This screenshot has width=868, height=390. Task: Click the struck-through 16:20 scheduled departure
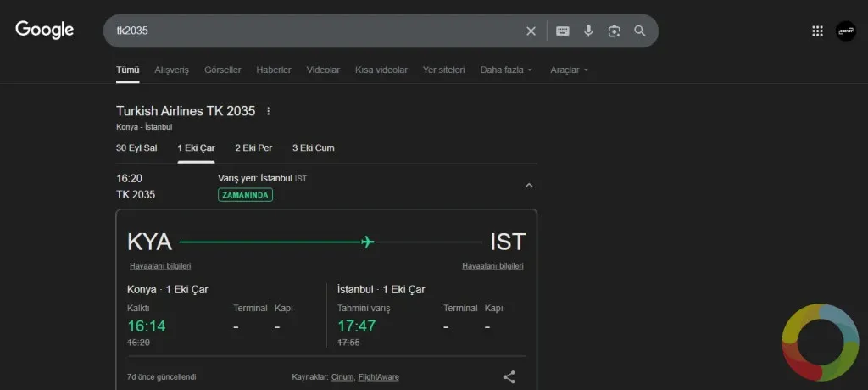[x=138, y=343]
